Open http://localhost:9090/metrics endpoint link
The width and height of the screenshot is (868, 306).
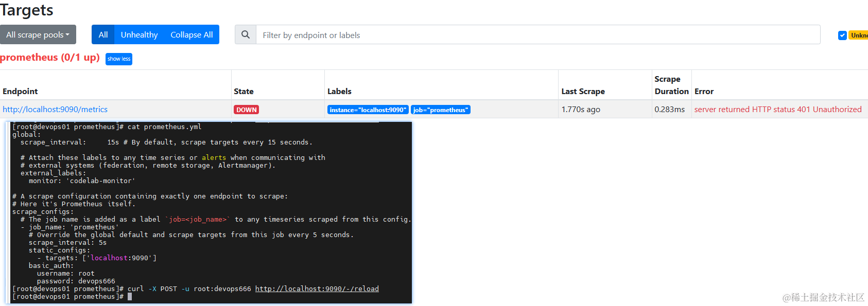[55, 110]
